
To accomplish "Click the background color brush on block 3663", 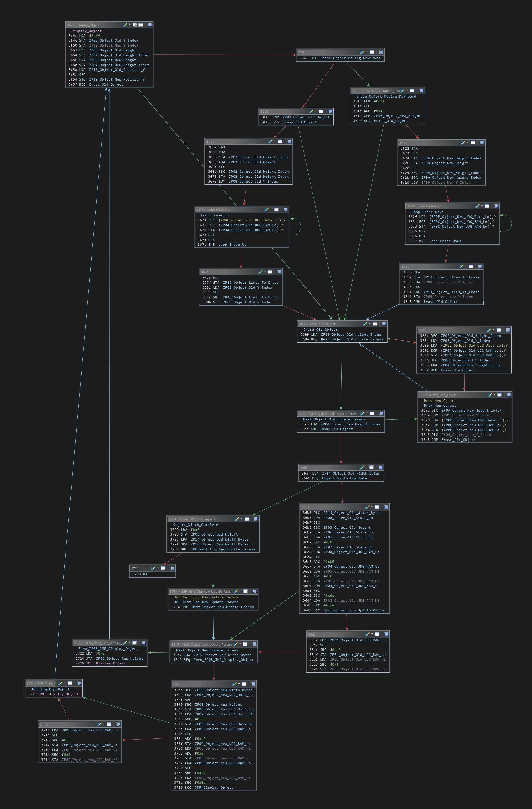I will click(311, 111).
